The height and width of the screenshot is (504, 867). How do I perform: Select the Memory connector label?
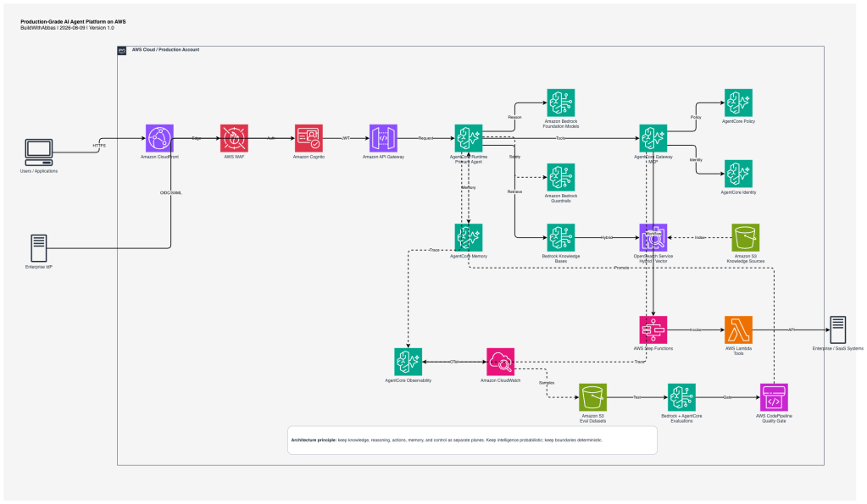[469, 188]
